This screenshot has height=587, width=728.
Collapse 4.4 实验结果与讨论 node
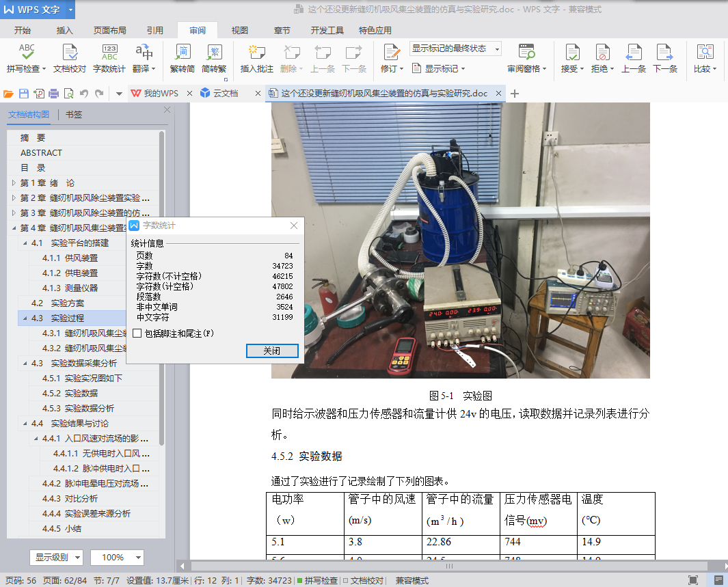click(25, 423)
